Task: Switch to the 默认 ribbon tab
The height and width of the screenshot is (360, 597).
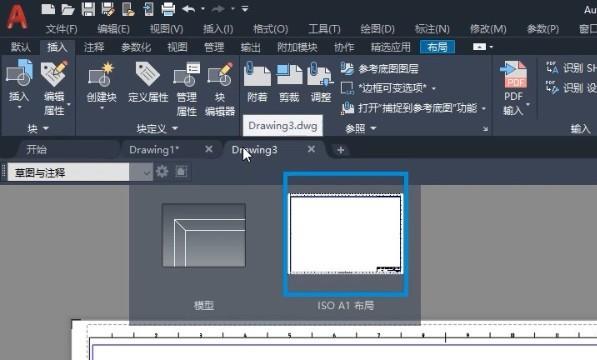Action: (x=20, y=47)
